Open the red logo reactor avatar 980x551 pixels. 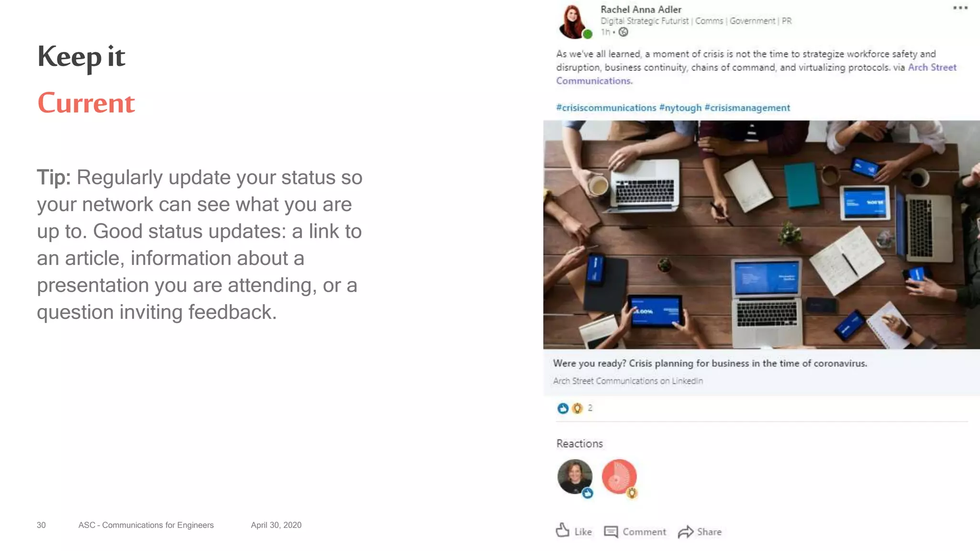click(619, 476)
